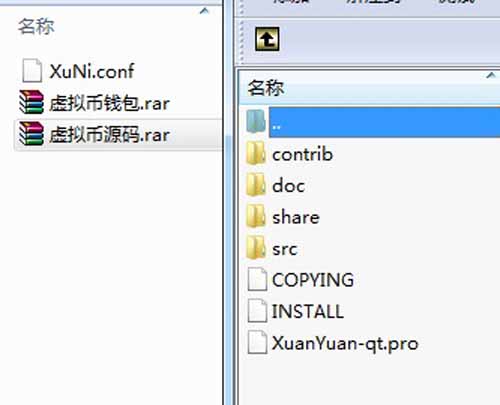The image size is (500, 405).
Task: Click the 名称 column header in left pane
Action: (x=36, y=26)
